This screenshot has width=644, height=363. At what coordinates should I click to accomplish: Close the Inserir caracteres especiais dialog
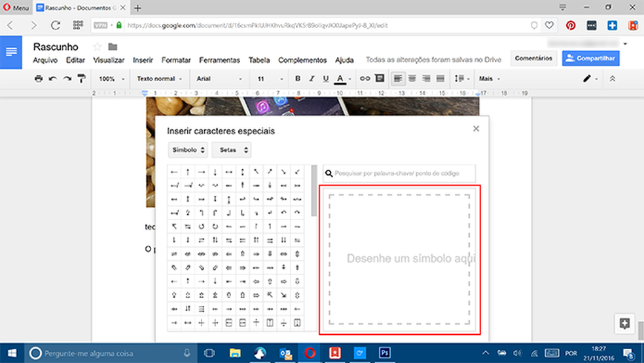click(476, 128)
